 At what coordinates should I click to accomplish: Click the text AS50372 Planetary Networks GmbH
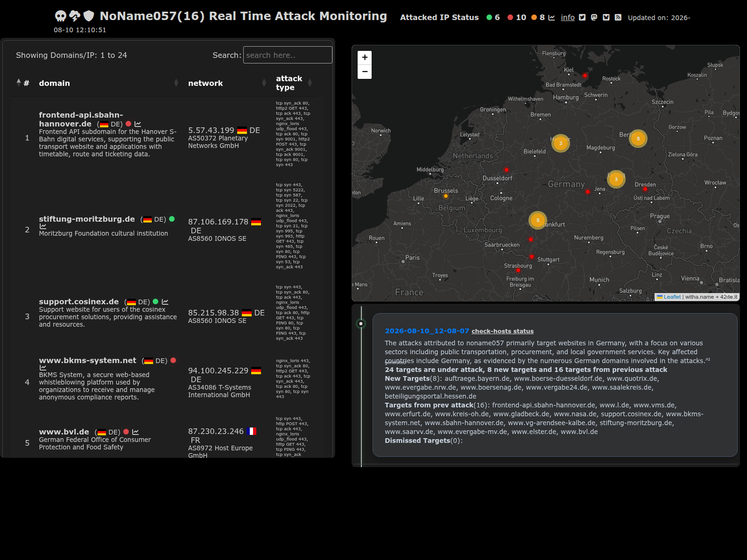click(218, 142)
